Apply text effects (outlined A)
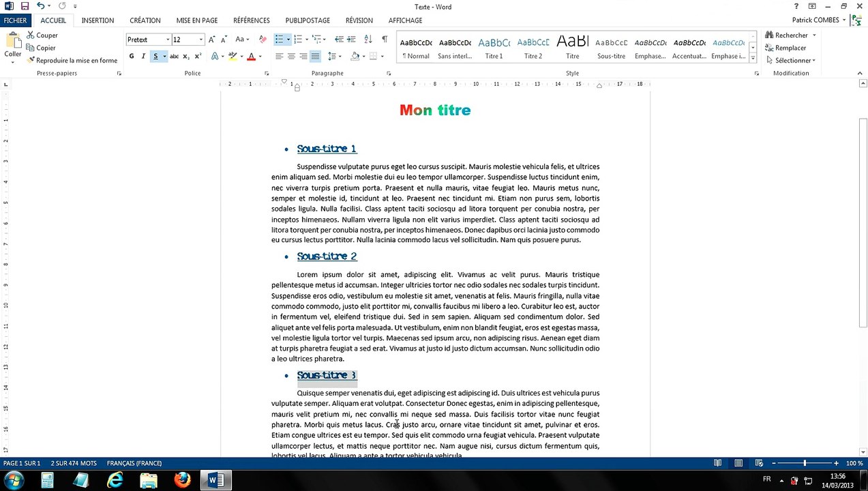Screen dimensions: 868x491 pos(215,57)
